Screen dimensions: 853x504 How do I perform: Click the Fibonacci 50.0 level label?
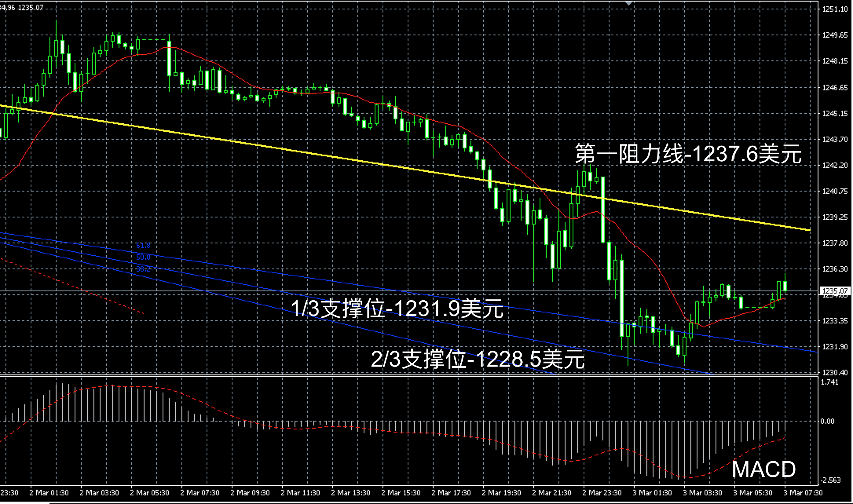[x=143, y=257]
